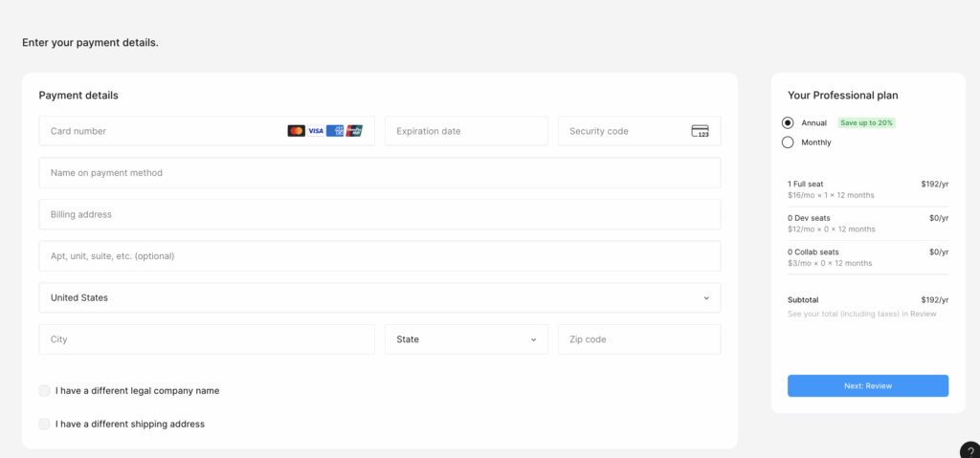Check 'I have a different legal company name'
Image resolution: width=980 pixels, height=458 pixels.
pyautogui.click(x=45, y=391)
